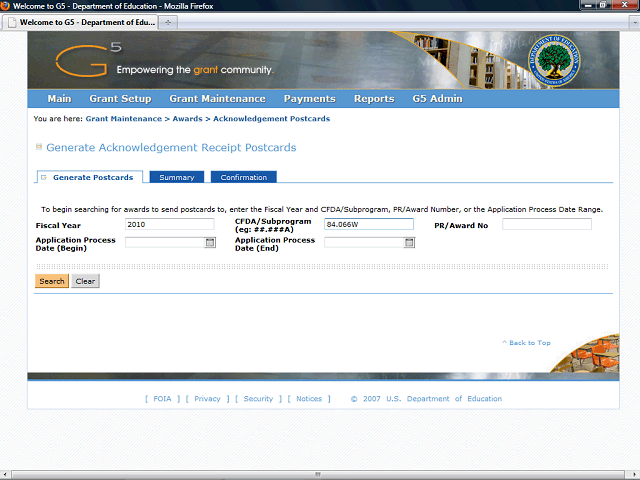The width and height of the screenshot is (640, 480).
Task: Click the Firefox icon in title bar
Action: [x=6, y=6]
